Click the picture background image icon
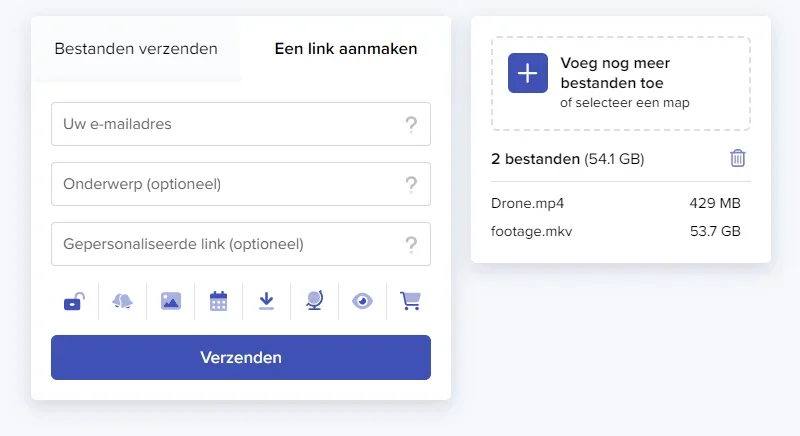 (171, 300)
